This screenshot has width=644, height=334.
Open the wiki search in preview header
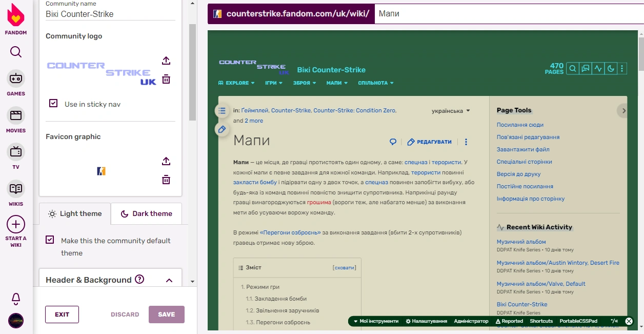573,69
